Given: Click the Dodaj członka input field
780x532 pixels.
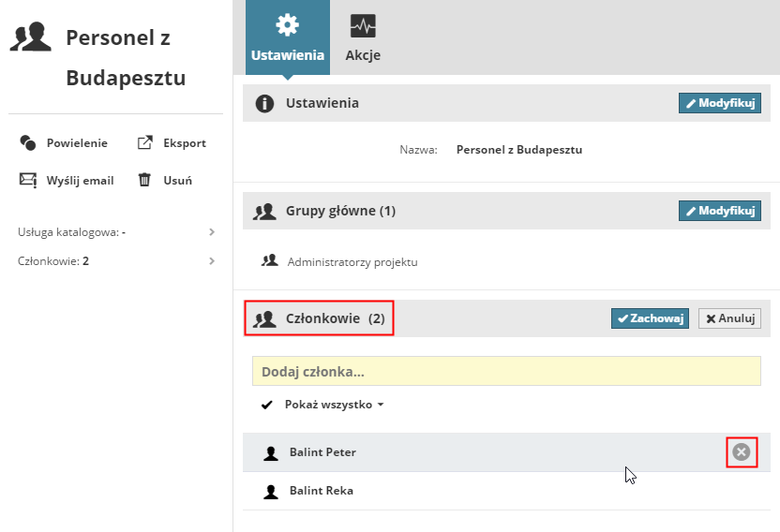Looking at the screenshot, I should coord(506,372).
